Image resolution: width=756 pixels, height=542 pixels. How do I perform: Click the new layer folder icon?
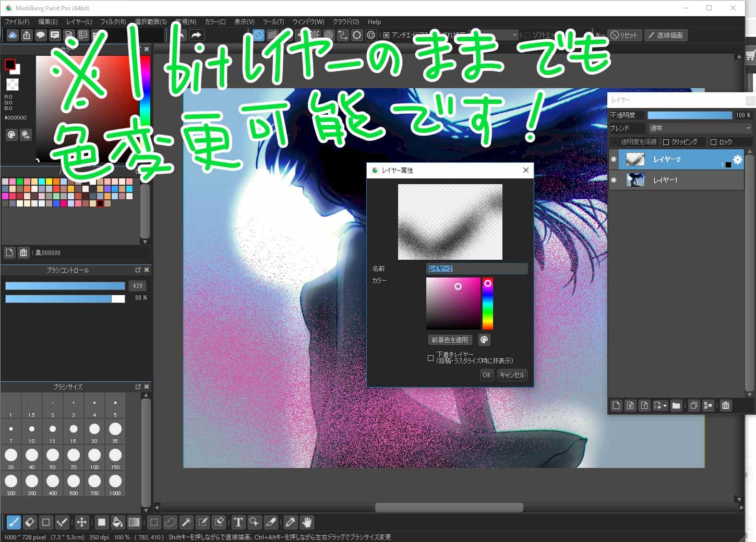(676, 405)
